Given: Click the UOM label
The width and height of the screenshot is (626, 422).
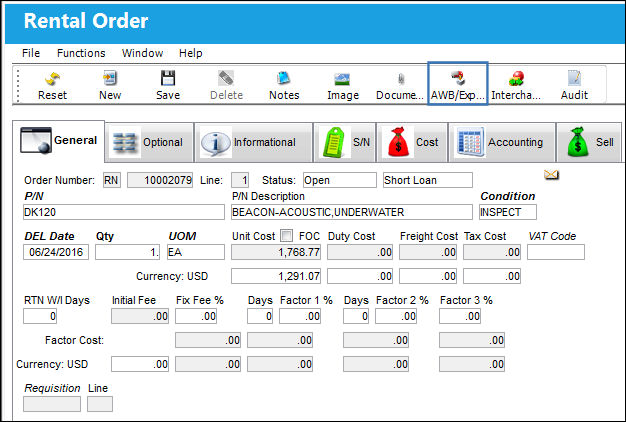Looking at the screenshot, I should pyautogui.click(x=182, y=236).
